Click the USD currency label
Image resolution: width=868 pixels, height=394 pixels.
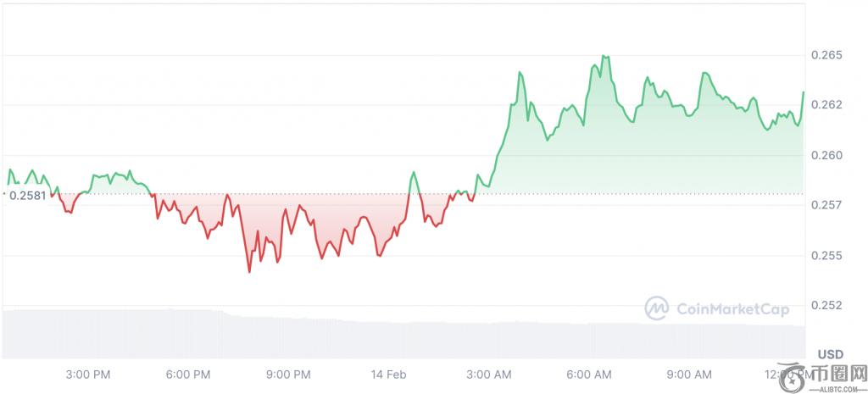coord(830,353)
